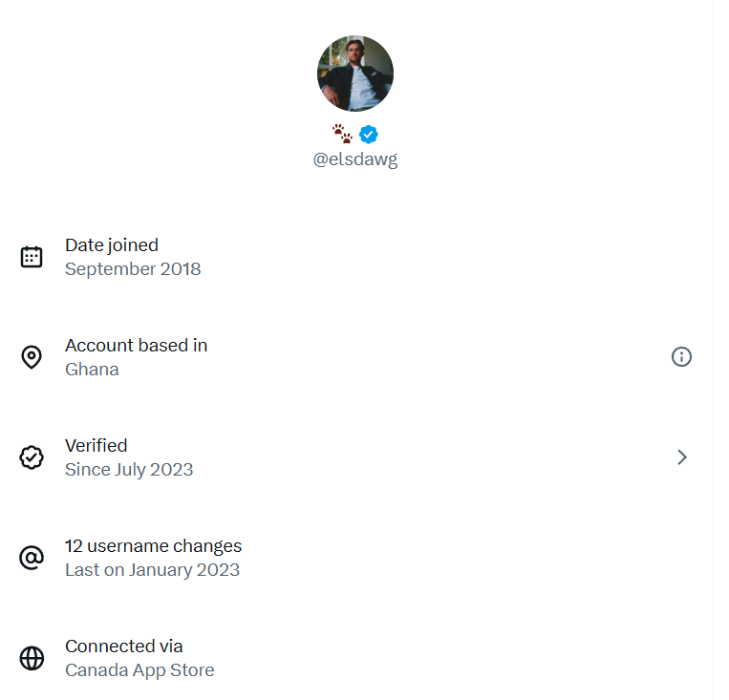Click the 12 username changes label
729x700 pixels.
154,546
